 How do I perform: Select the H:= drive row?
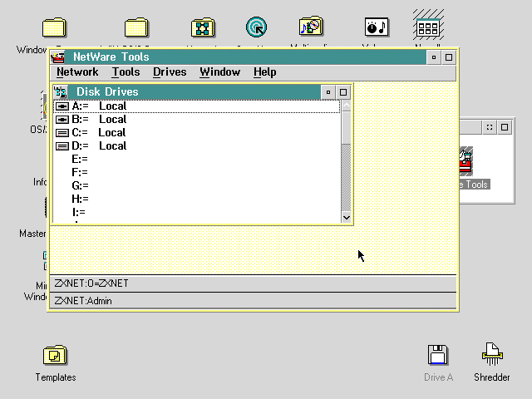[x=197, y=199]
